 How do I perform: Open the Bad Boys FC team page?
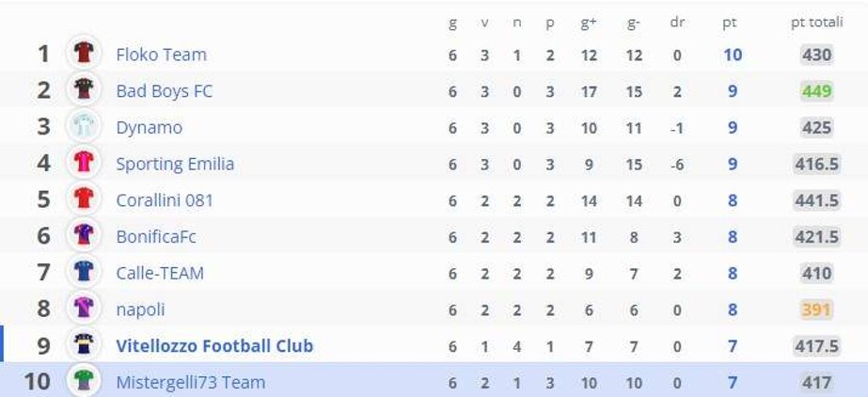[x=164, y=91]
